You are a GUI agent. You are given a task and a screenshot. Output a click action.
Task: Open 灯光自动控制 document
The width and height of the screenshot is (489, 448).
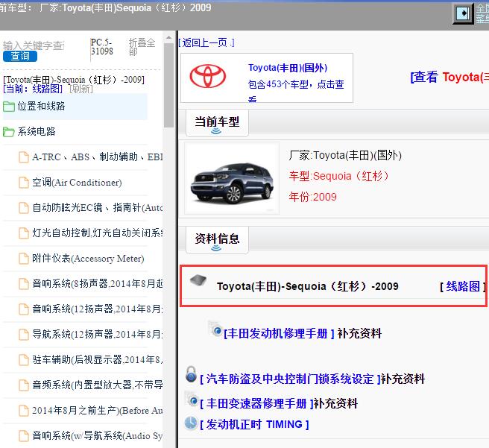(98, 233)
